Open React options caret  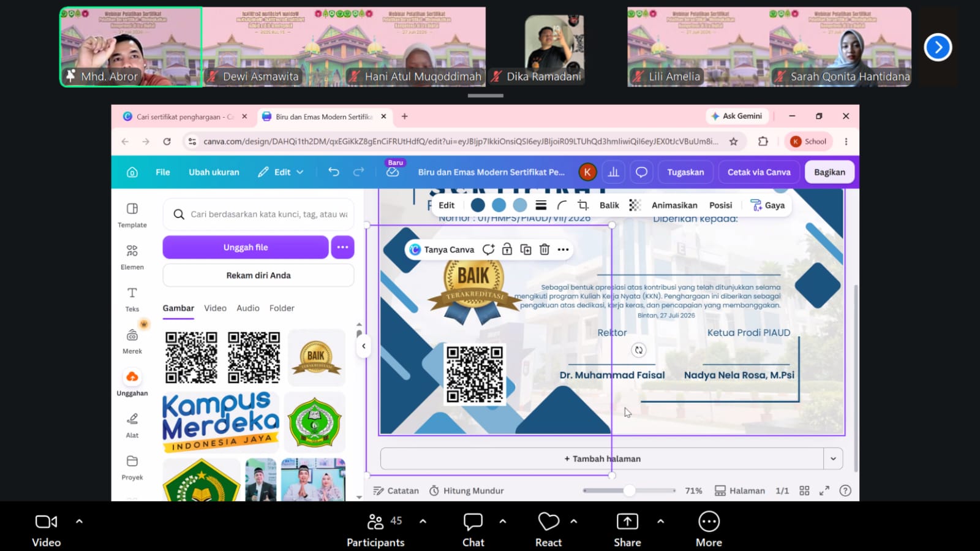tap(574, 522)
